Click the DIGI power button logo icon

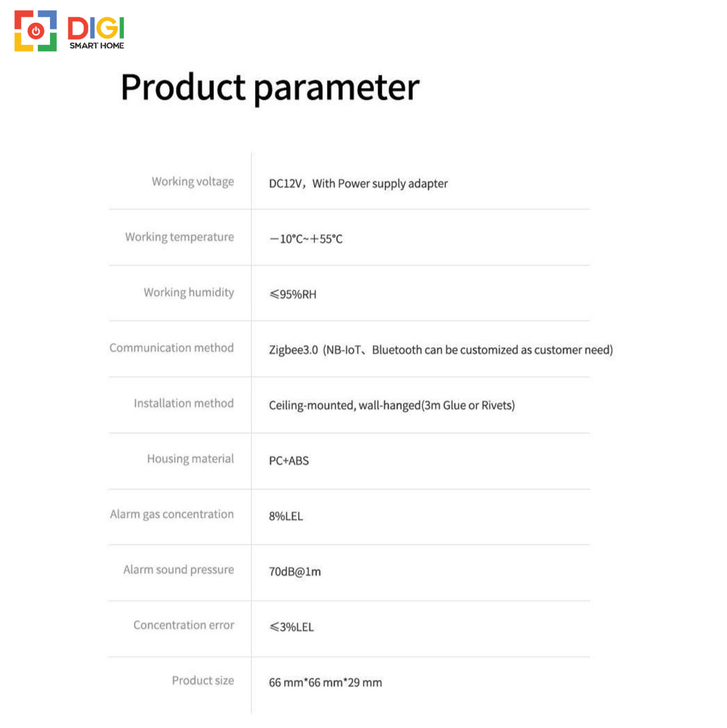[35, 31]
